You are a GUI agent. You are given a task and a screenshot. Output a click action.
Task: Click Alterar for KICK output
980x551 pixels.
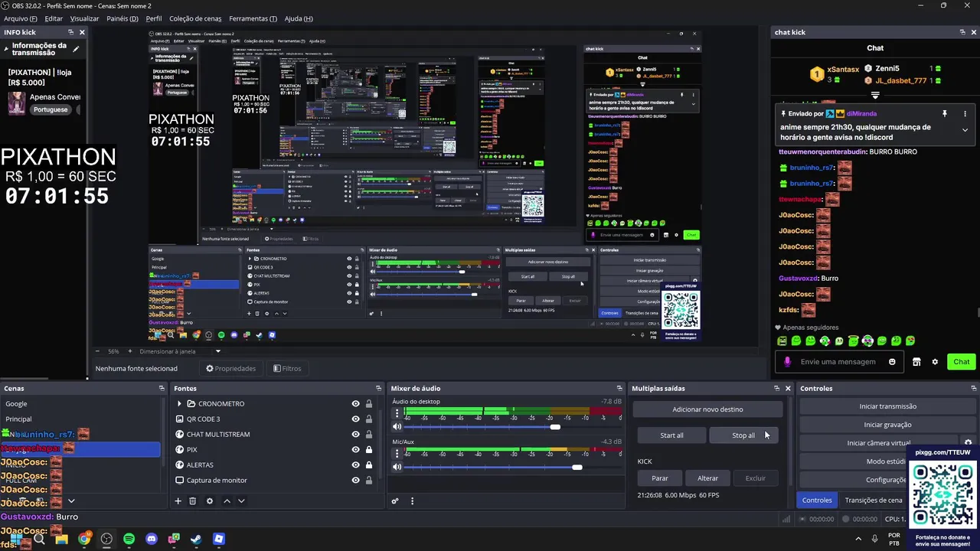pyautogui.click(x=707, y=478)
